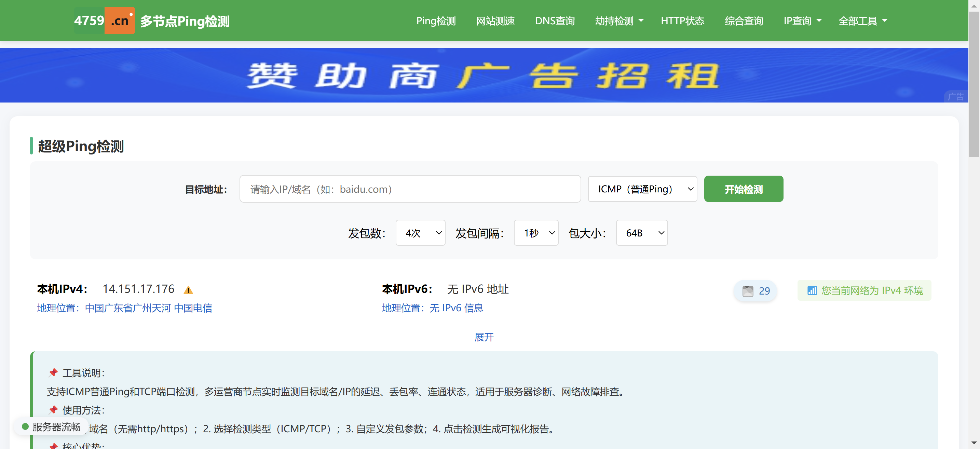Open the ICMP（普通Ping）protocol dropdown
The height and width of the screenshot is (449, 980).
[642, 189]
